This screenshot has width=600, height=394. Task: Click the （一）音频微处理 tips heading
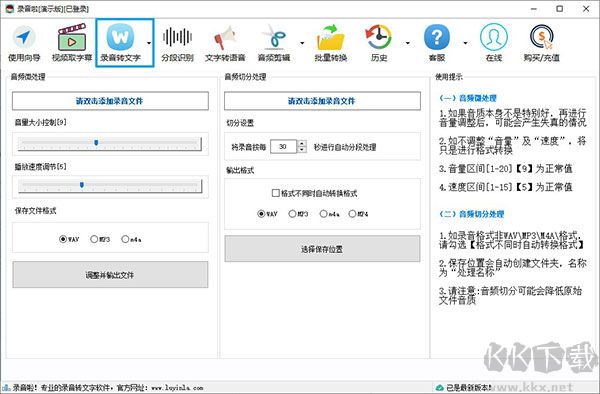click(x=468, y=98)
